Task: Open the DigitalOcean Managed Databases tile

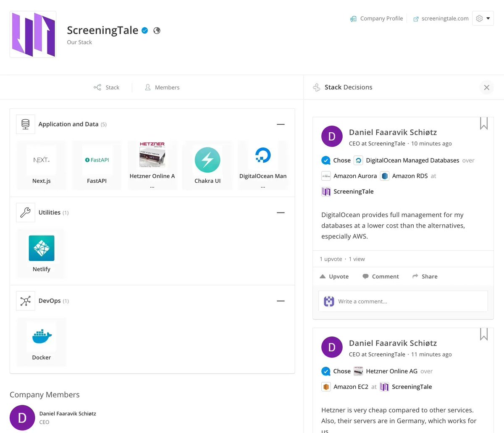Action: pyautogui.click(x=263, y=165)
